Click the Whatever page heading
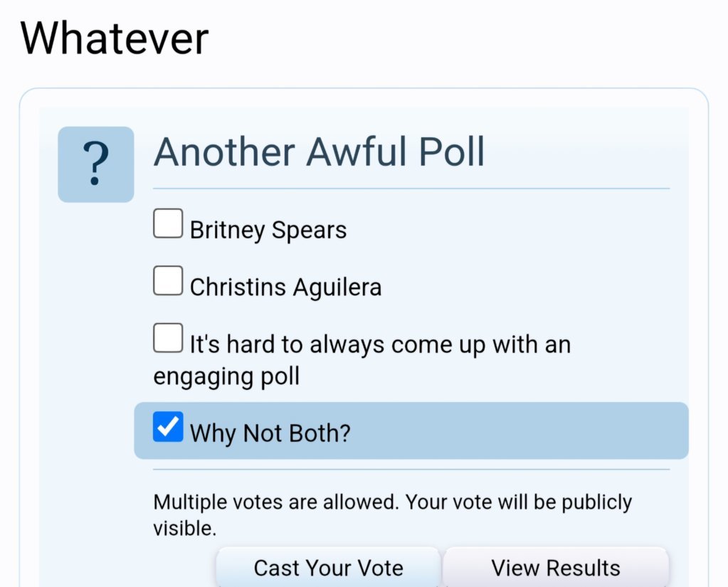 (x=114, y=38)
